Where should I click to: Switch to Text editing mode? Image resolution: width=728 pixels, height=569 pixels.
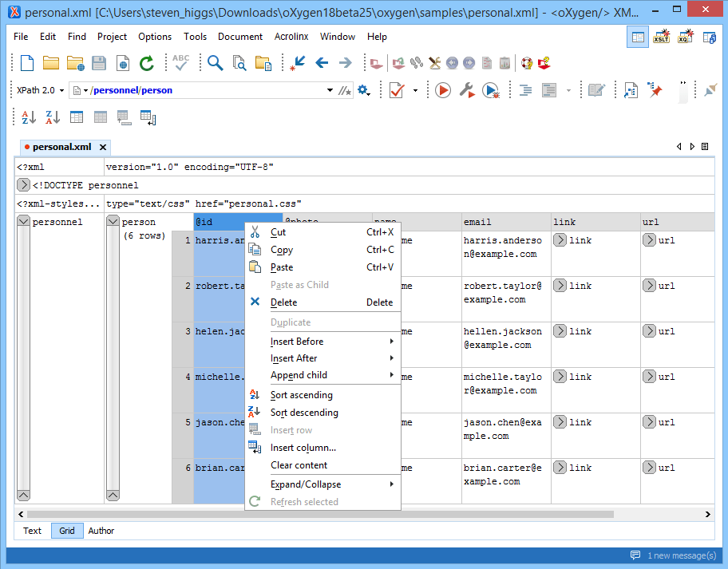33,531
